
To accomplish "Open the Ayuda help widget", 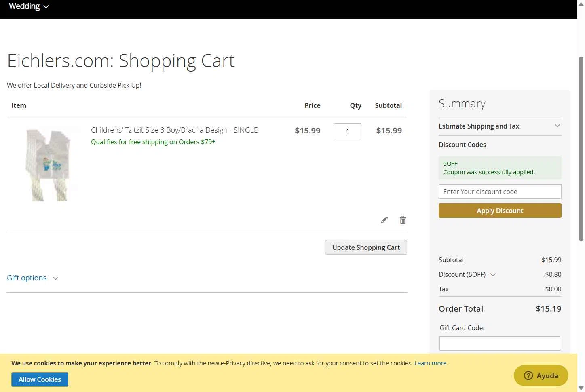I will (x=541, y=375).
